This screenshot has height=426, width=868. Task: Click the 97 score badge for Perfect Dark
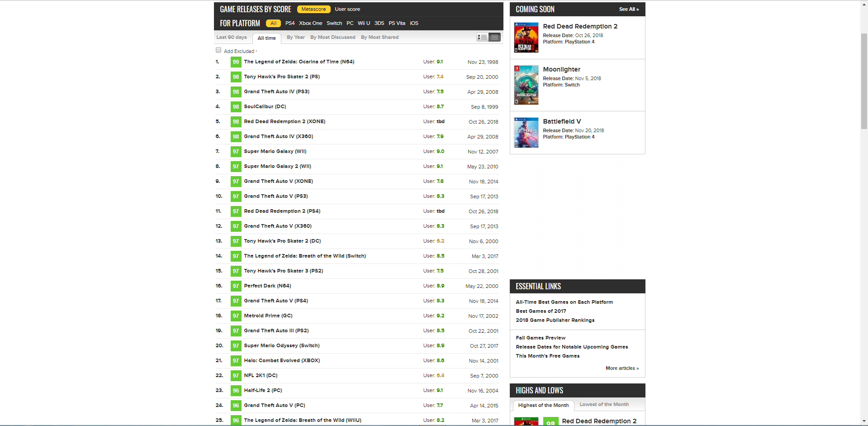point(236,286)
